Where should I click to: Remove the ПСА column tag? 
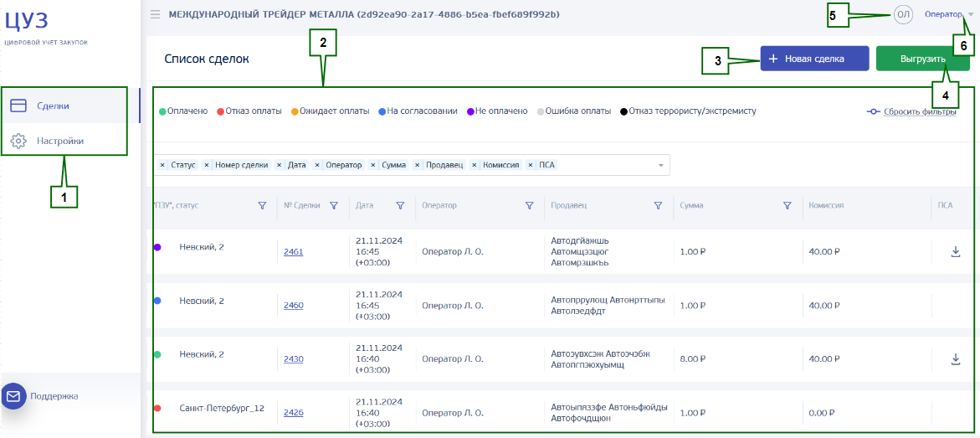531,165
